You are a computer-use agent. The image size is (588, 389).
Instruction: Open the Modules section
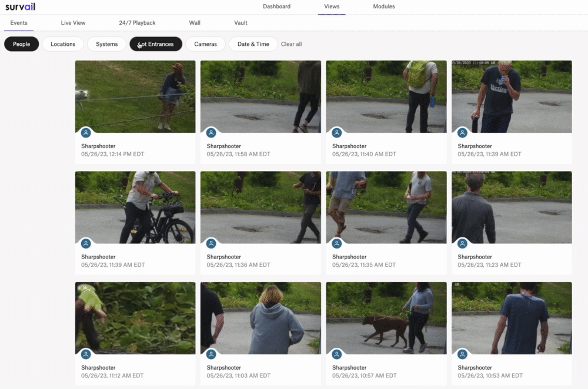click(383, 6)
